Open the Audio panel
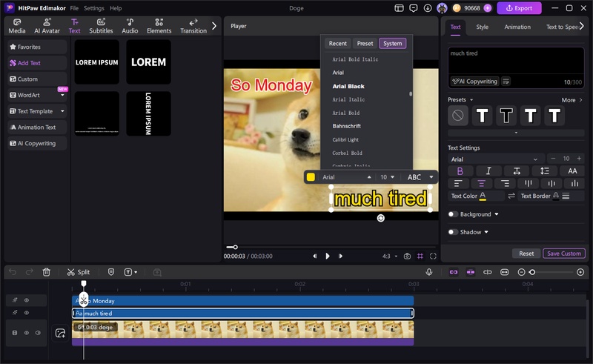Screen dimensions: 593x364 point(130,26)
